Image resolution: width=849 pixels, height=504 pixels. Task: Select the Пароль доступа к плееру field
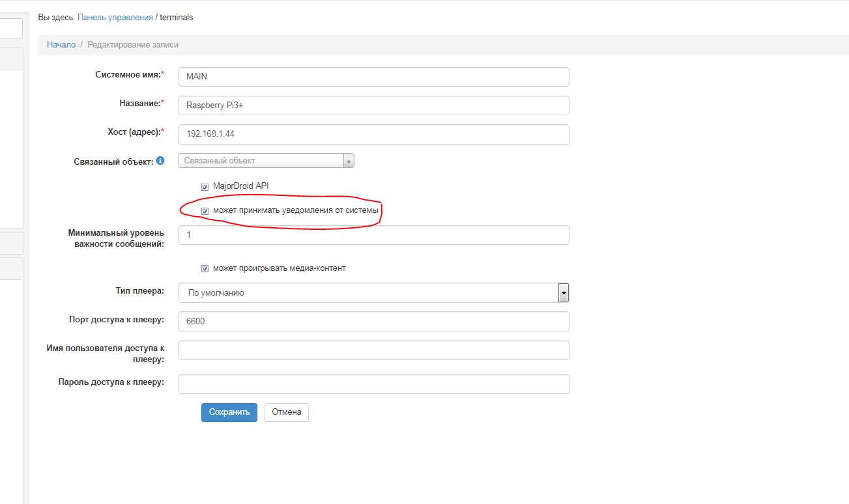coord(373,384)
